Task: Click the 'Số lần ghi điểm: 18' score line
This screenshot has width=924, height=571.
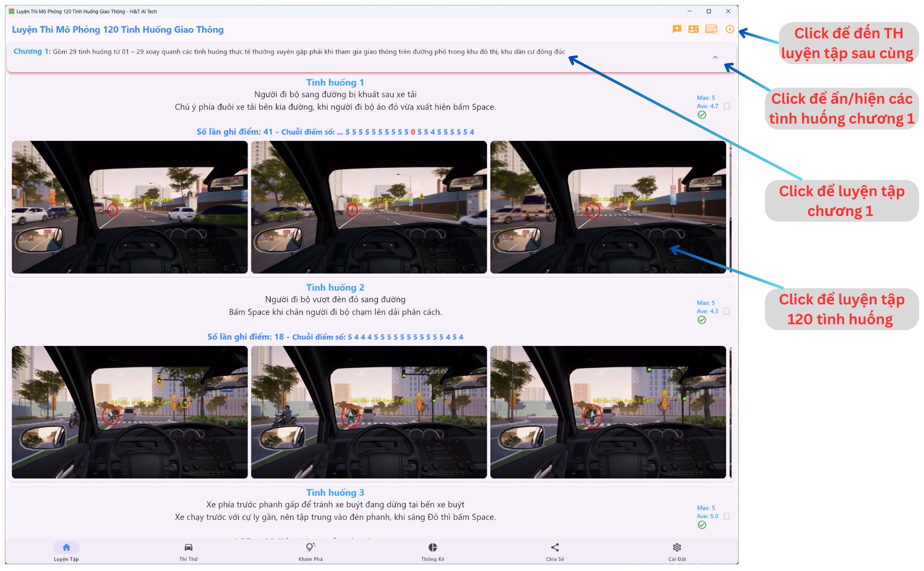Action: pyautogui.click(x=335, y=337)
